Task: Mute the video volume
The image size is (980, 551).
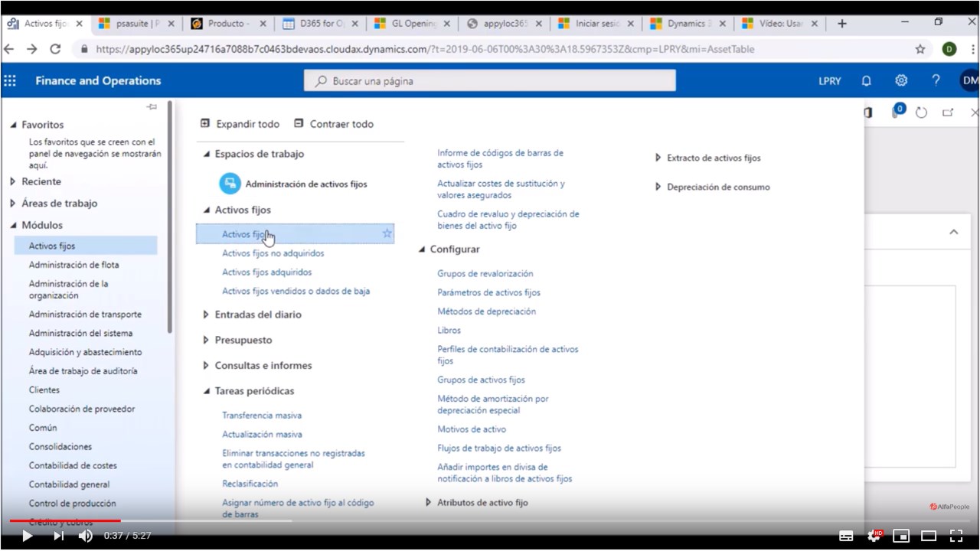Action: pos(86,536)
